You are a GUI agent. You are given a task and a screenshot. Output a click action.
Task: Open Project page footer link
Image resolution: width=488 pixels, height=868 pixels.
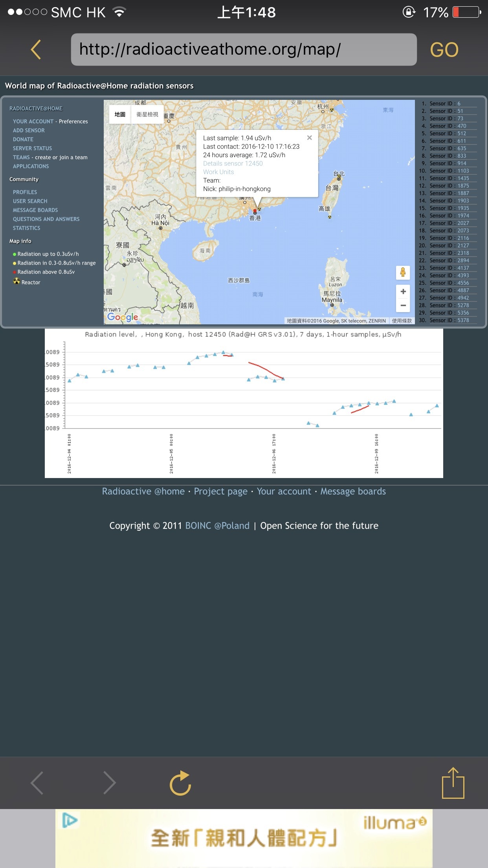(221, 491)
